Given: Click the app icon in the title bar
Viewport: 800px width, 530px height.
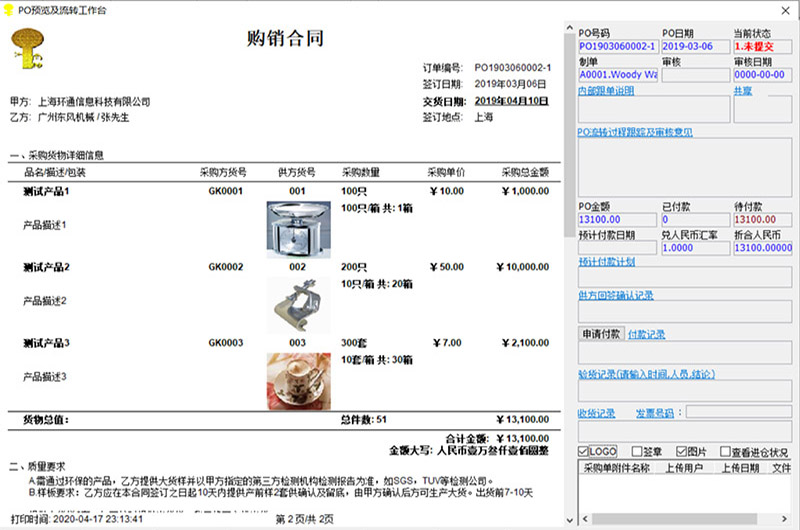Looking at the screenshot, I should pos(9,8).
